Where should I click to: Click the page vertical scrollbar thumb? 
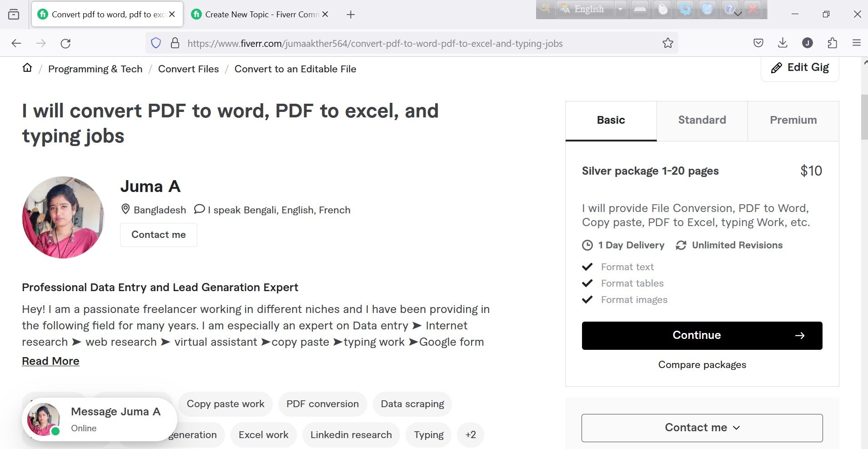[x=864, y=117]
